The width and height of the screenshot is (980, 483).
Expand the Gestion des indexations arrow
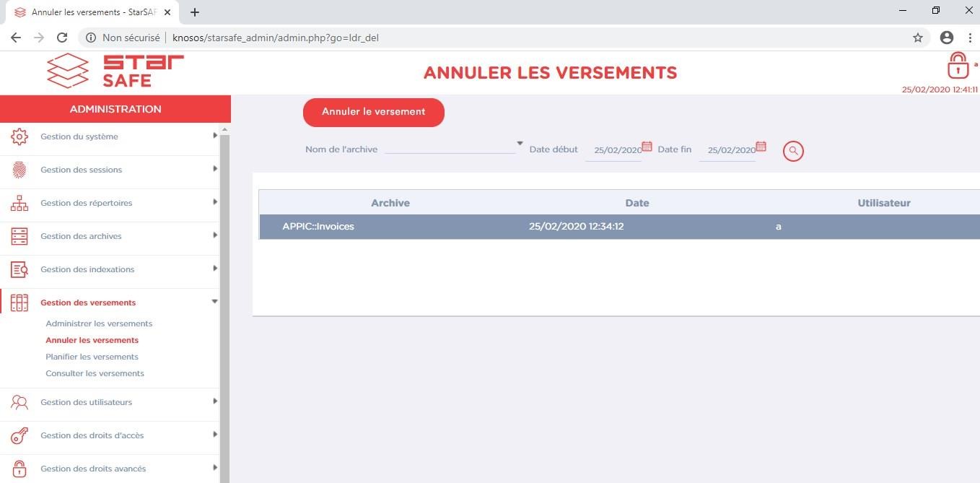click(215, 269)
